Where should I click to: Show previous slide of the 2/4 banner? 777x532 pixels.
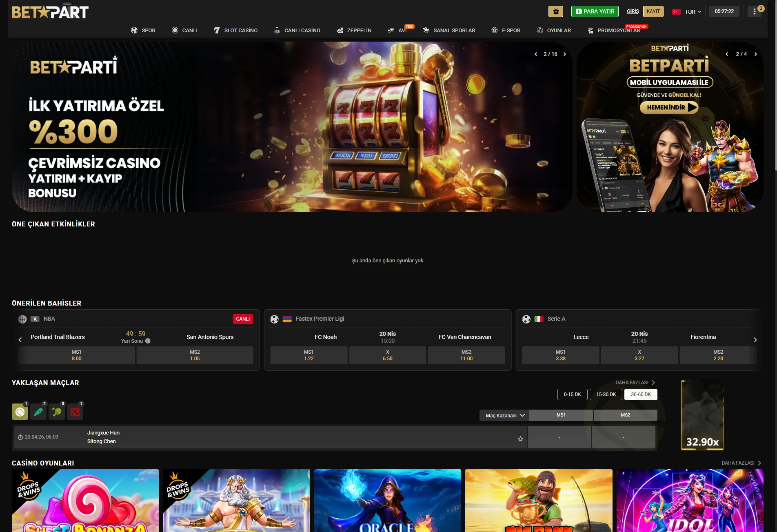[727, 54]
